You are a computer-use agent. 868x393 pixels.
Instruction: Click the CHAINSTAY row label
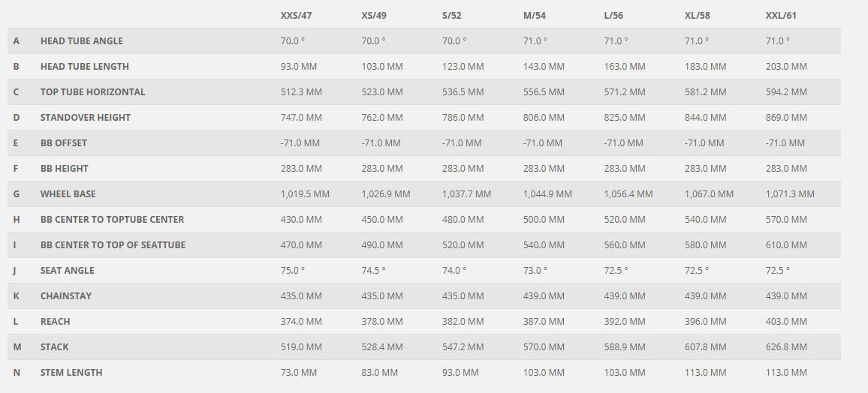click(66, 296)
